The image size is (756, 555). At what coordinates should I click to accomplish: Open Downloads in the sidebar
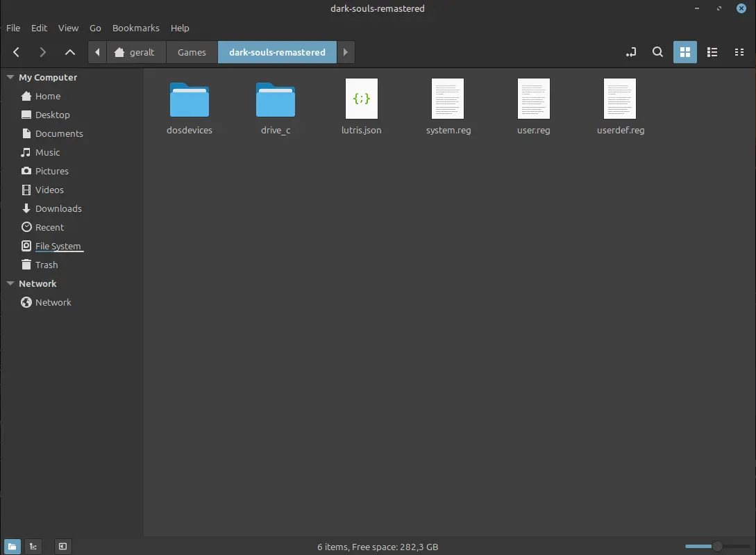pyautogui.click(x=58, y=209)
